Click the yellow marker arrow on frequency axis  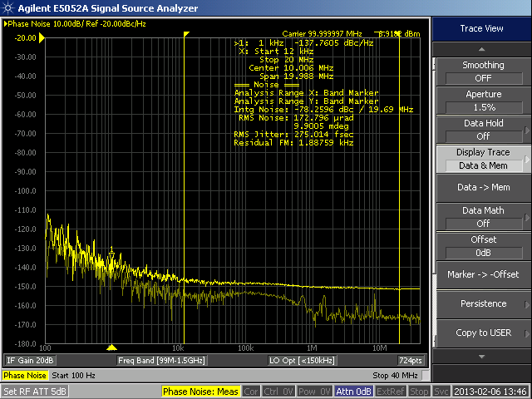[113, 347]
